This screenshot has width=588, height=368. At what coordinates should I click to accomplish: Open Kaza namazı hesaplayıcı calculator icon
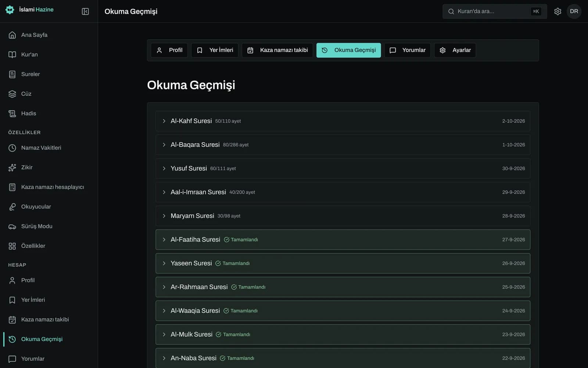click(x=12, y=187)
